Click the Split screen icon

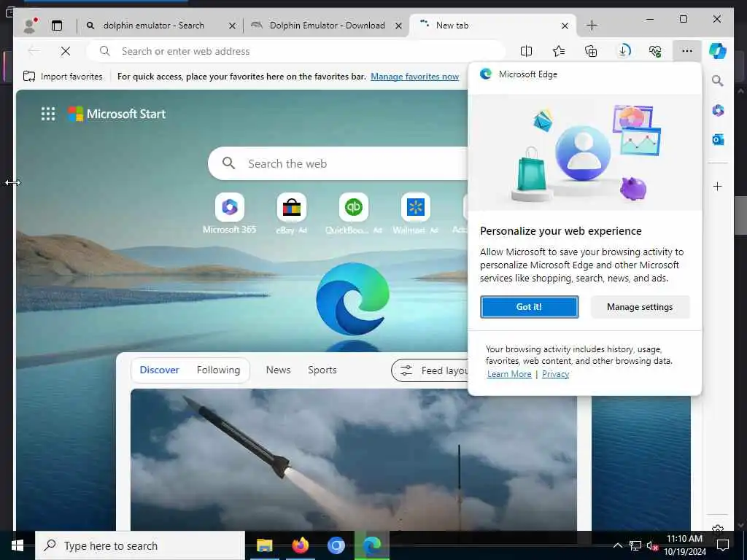click(x=526, y=51)
